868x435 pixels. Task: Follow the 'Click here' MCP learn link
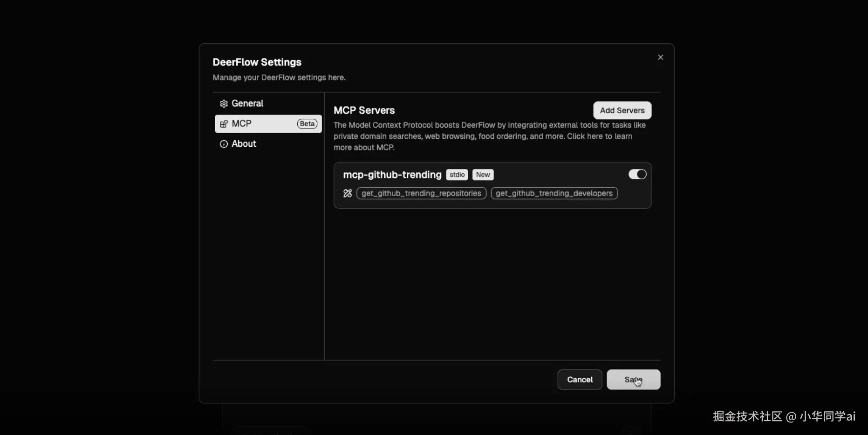(x=585, y=136)
